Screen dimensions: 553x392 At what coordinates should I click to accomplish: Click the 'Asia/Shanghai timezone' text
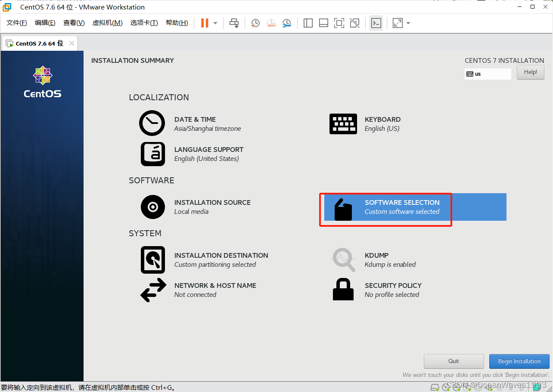(208, 129)
